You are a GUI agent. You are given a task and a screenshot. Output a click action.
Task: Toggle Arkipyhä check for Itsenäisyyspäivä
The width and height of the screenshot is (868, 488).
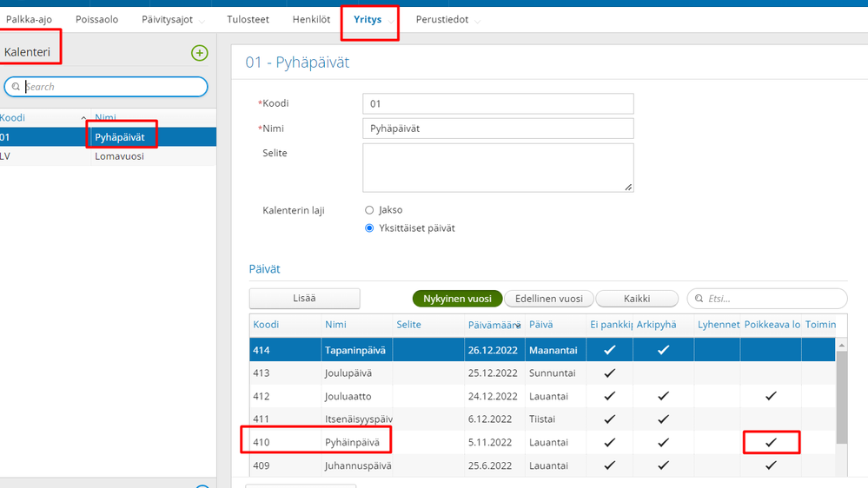663,419
